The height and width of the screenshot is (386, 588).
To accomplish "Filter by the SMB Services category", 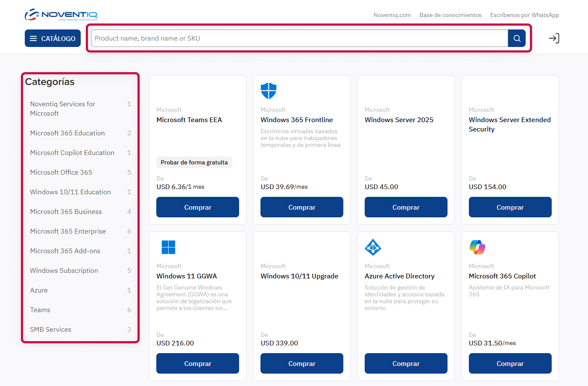I will click(50, 330).
